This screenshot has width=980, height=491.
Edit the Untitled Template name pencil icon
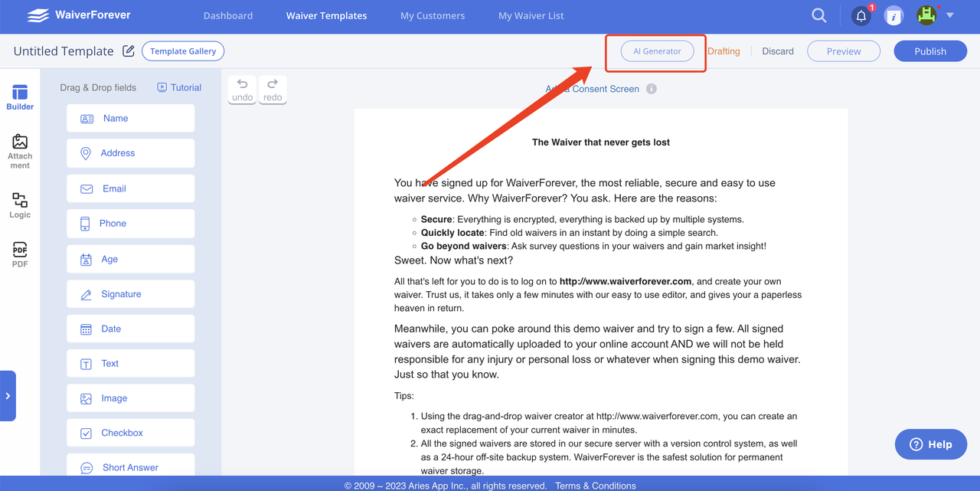[129, 51]
